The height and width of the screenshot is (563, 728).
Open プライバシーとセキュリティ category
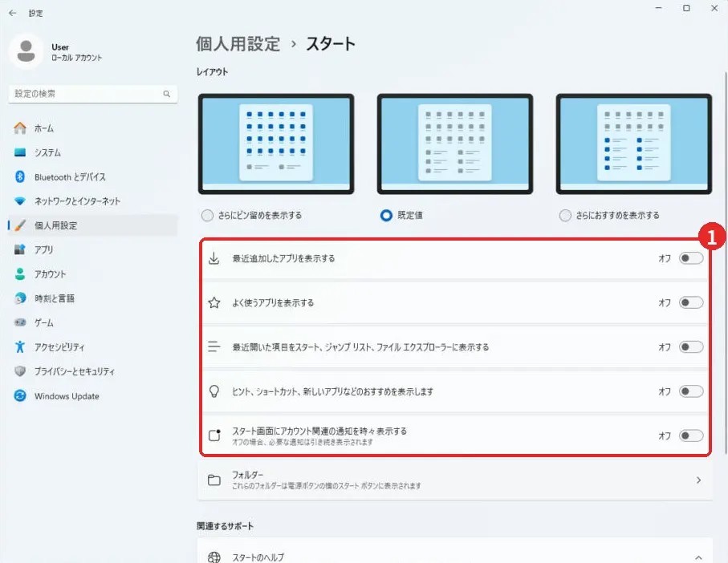[x=93, y=371]
